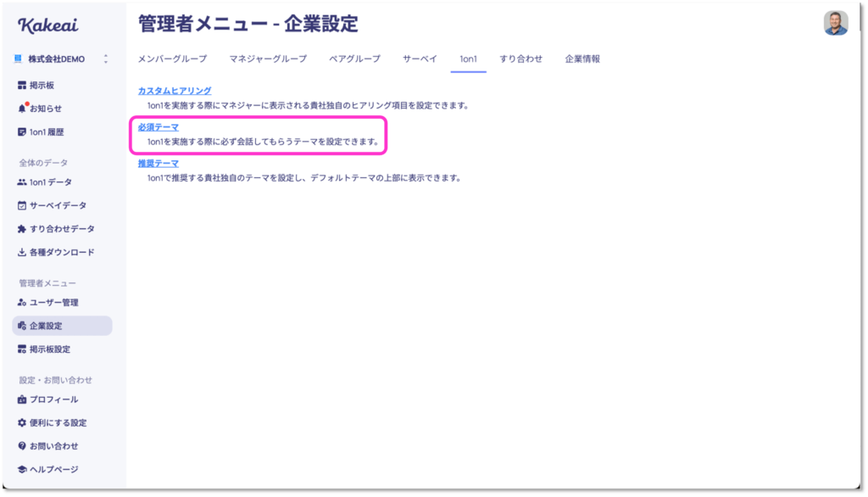
Task: Click the 1on1 データ people icon
Action: (21, 182)
